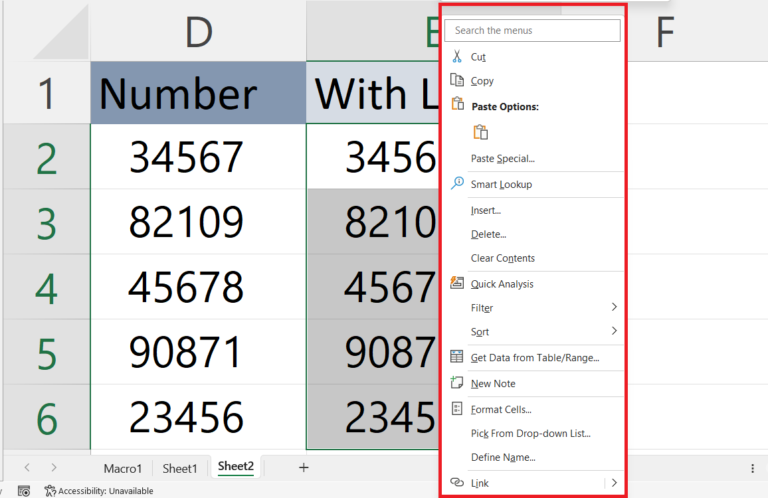Switch to the Sheet1 tab
This screenshot has width=768, height=498.
[x=180, y=468]
